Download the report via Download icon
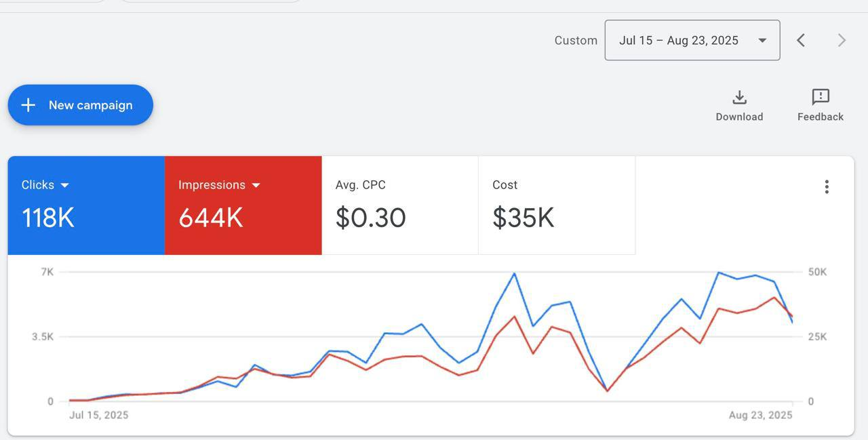This screenshot has width=868, height=440. tap(740, 97)
